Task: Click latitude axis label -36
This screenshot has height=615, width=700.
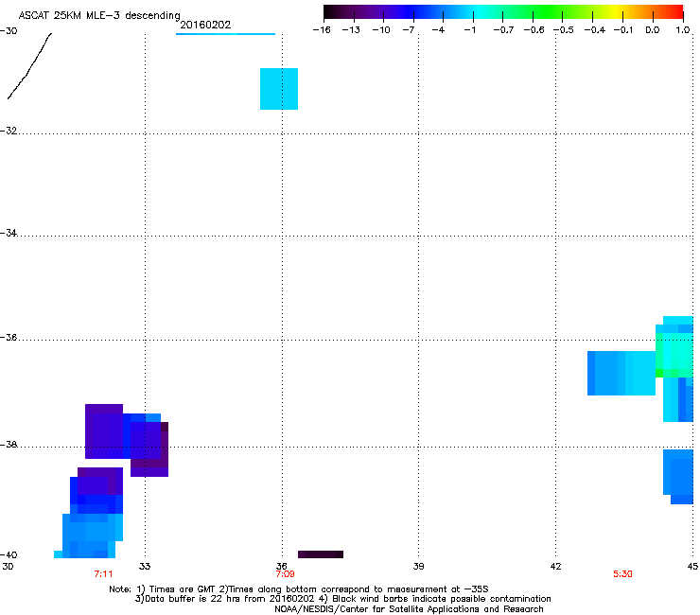Action: (9, 337)
